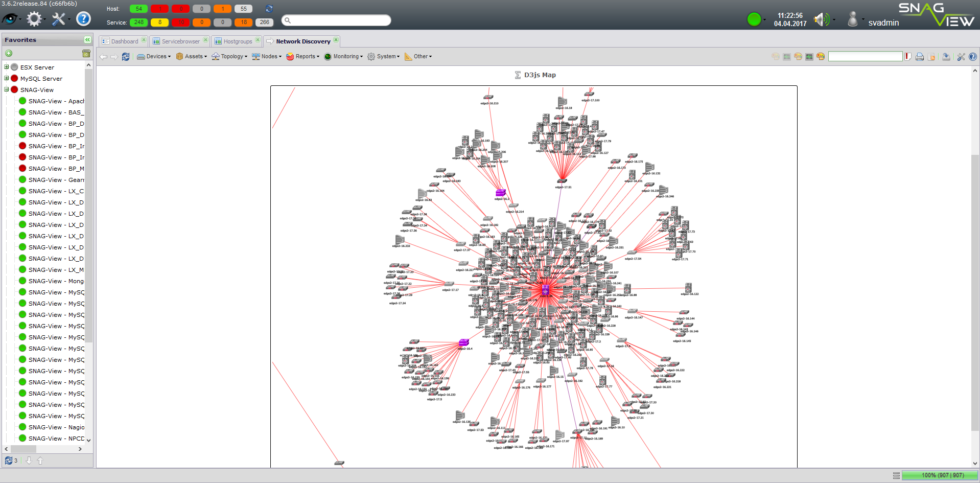Click the dark monitor graph icon
The width and height of the screenshot is (980, 483).
tap(809, 57)
